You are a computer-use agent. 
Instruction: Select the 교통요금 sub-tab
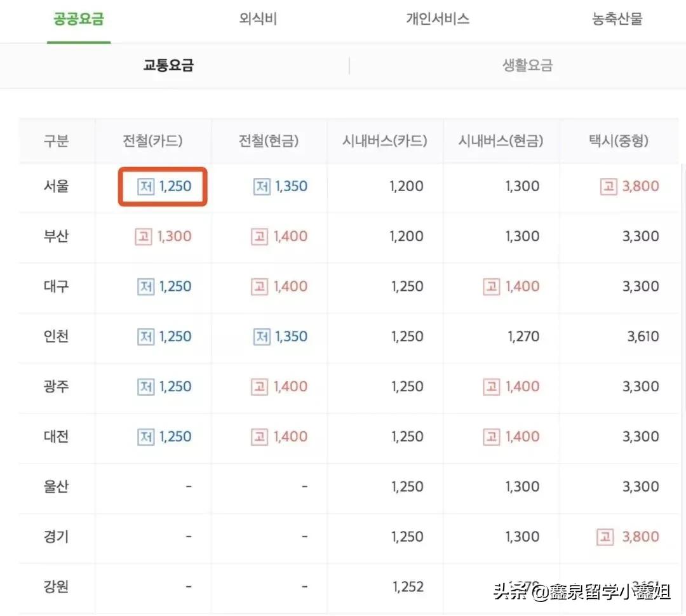click(x=168, y=65)
